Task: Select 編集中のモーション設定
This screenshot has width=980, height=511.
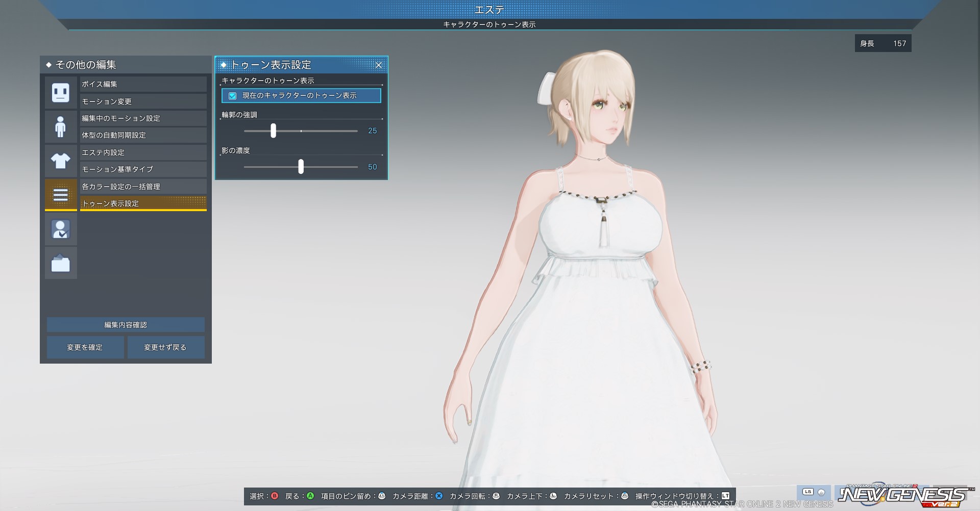Action: [x=143, y=118]
